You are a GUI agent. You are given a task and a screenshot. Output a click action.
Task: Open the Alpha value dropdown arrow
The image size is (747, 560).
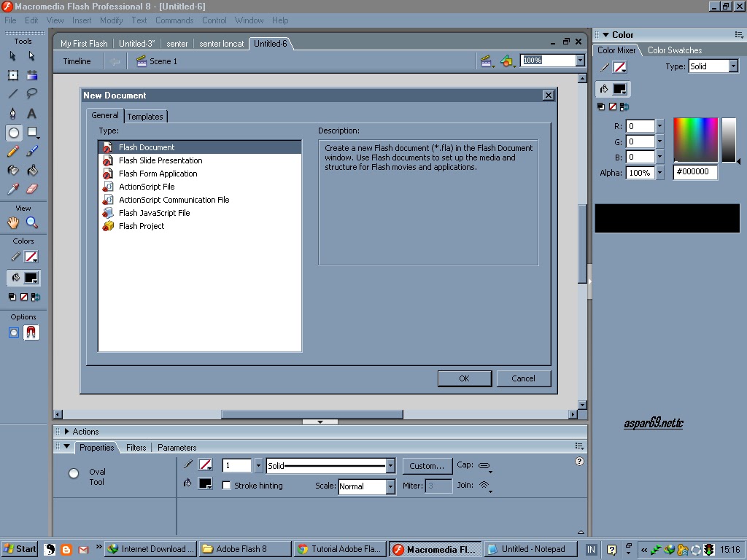pos(659,172)
